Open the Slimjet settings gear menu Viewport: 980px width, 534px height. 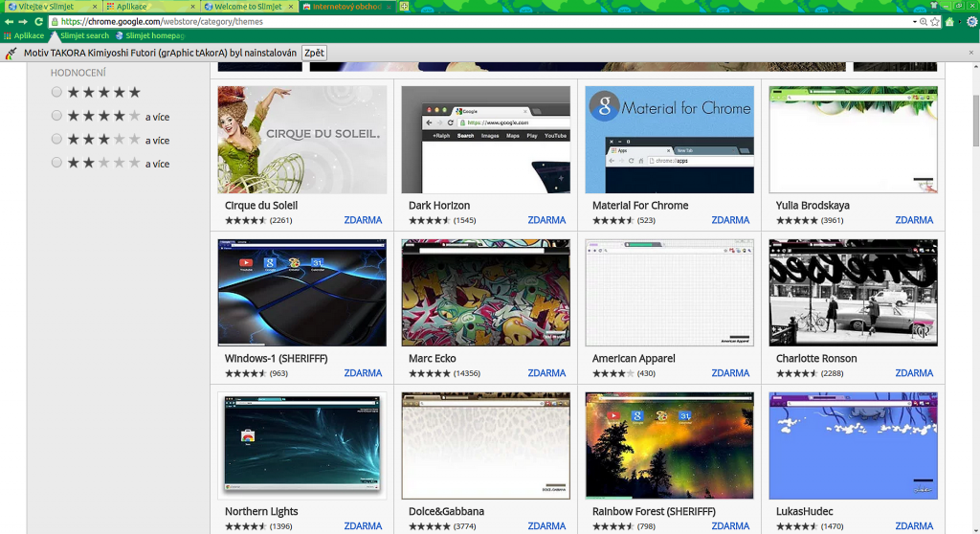coord(972,21)
